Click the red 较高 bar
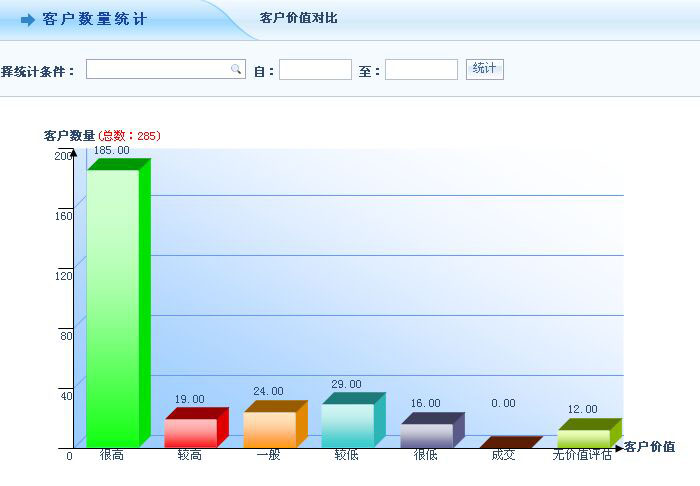Image resolution: width=700 pixels, height=486 pixels. click(191, 431)
